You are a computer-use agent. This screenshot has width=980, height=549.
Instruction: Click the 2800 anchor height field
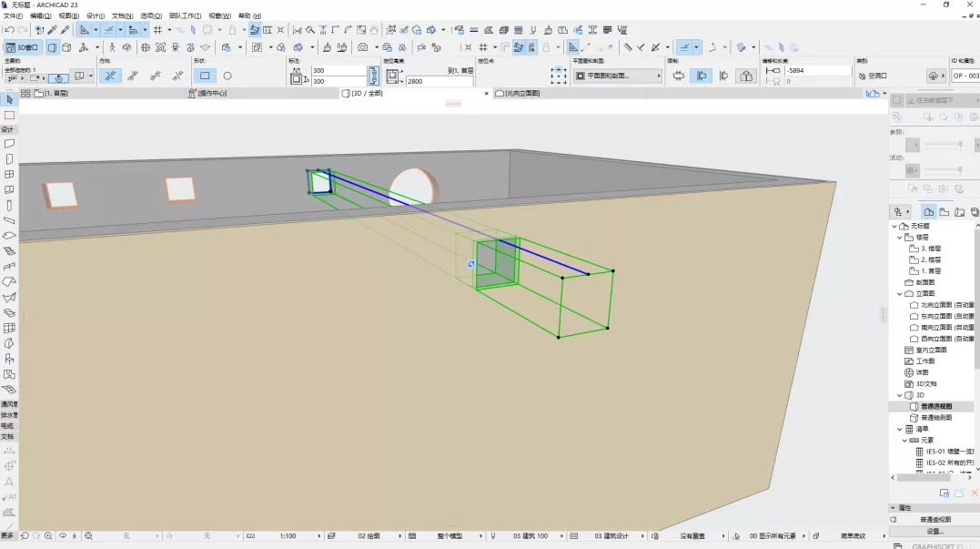click(x=439, y=81)
